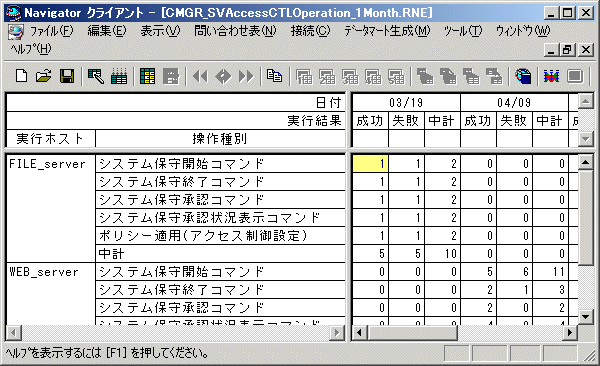Screen dimensions: 600x366
Task: Open the ツール(T) menu
Action: click(x=463, y=31)
